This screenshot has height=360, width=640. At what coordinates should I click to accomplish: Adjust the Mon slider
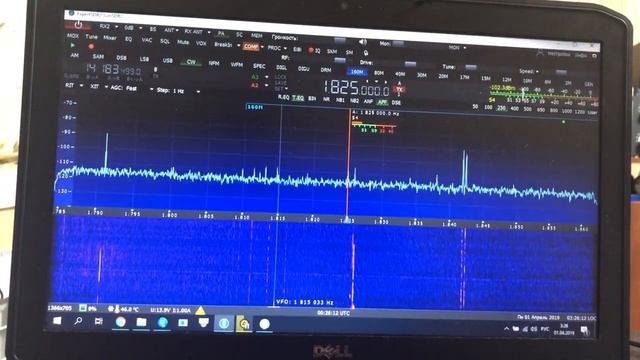tap(398, 44)
